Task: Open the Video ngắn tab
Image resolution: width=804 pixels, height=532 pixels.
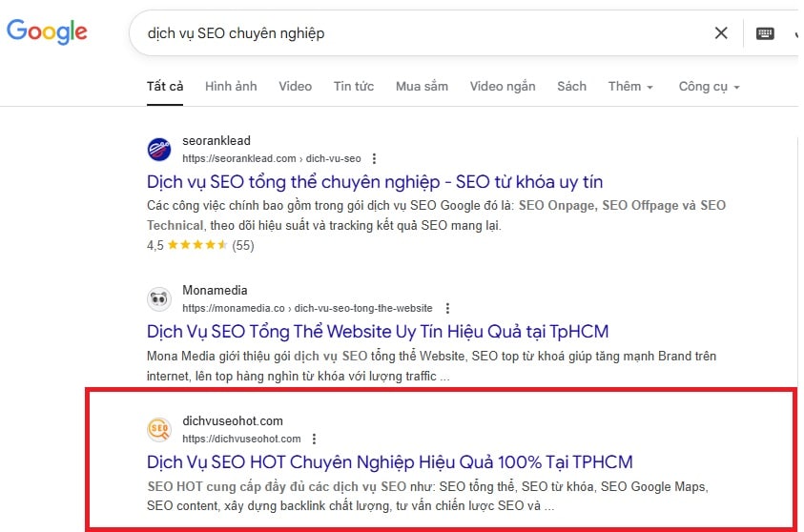Action: tap(503, 86)
